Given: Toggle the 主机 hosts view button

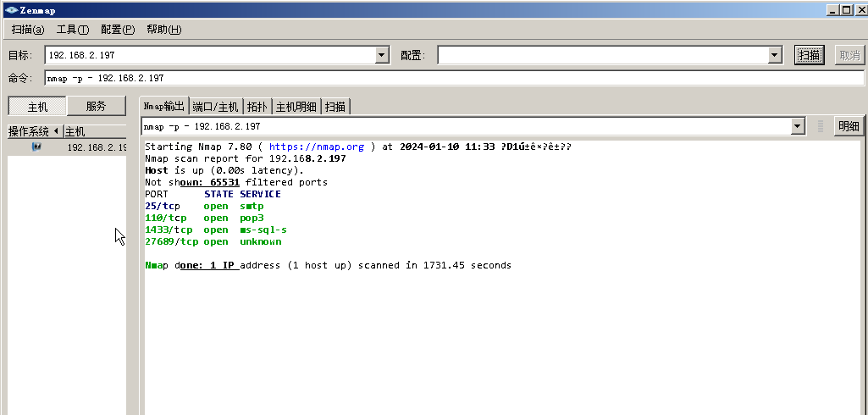Looking at the screenshot, I should pyautogui.click(x=37, y=106).
